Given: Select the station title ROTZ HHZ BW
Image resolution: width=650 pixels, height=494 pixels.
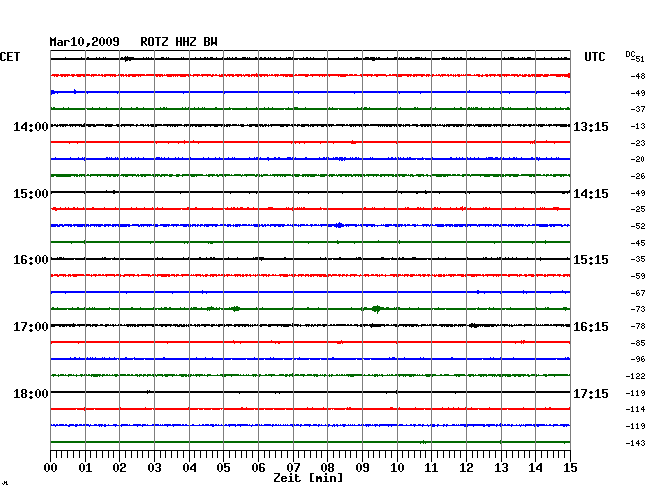Looking at the screenshot, I should click(179, 42).
